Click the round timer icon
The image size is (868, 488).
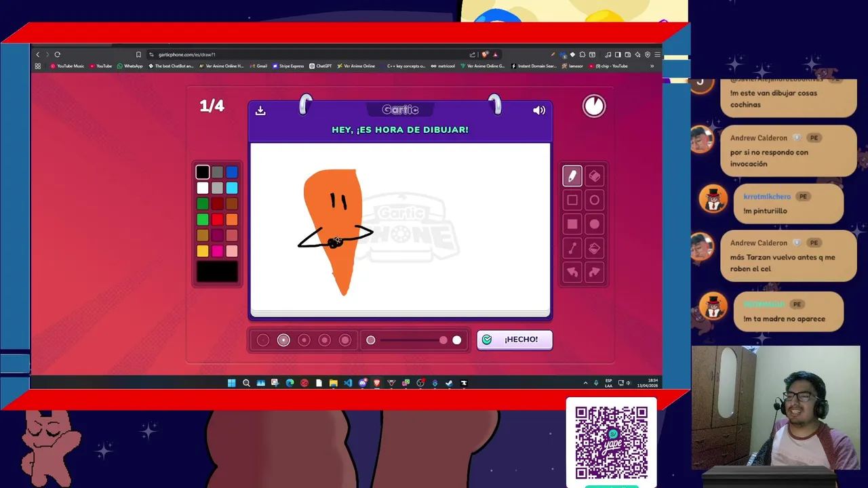click(x=594, y=106)
